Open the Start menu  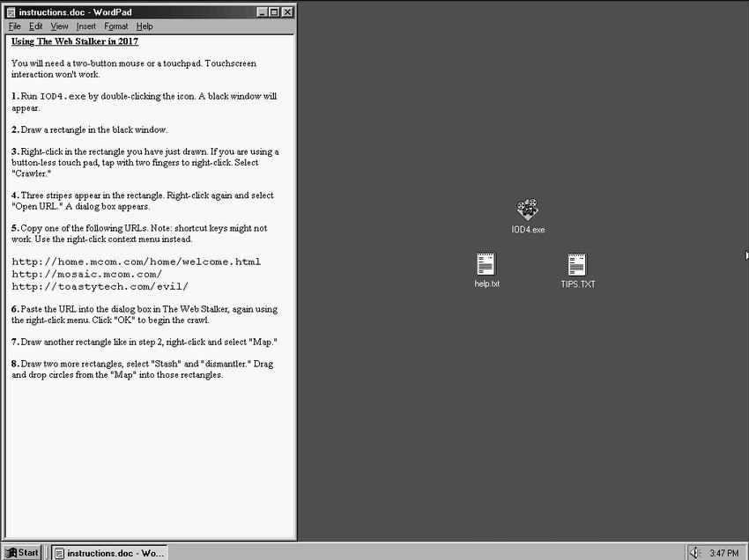point(22,552)
